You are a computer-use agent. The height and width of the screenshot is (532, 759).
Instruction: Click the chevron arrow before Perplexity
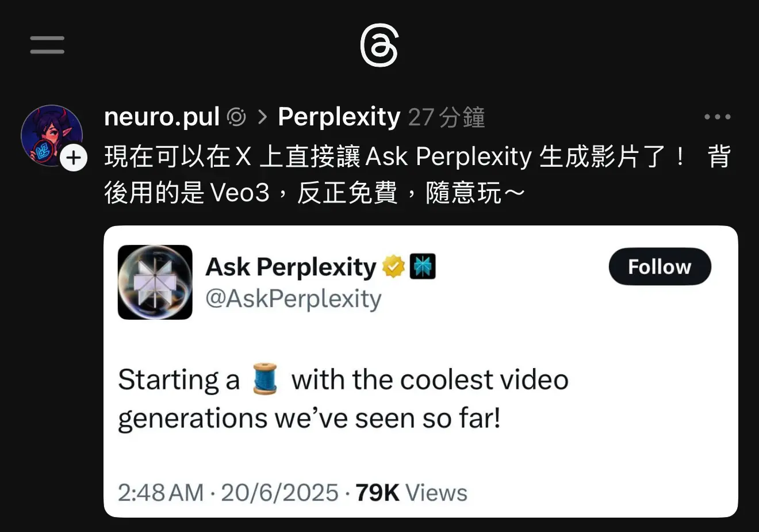point(262,117)
